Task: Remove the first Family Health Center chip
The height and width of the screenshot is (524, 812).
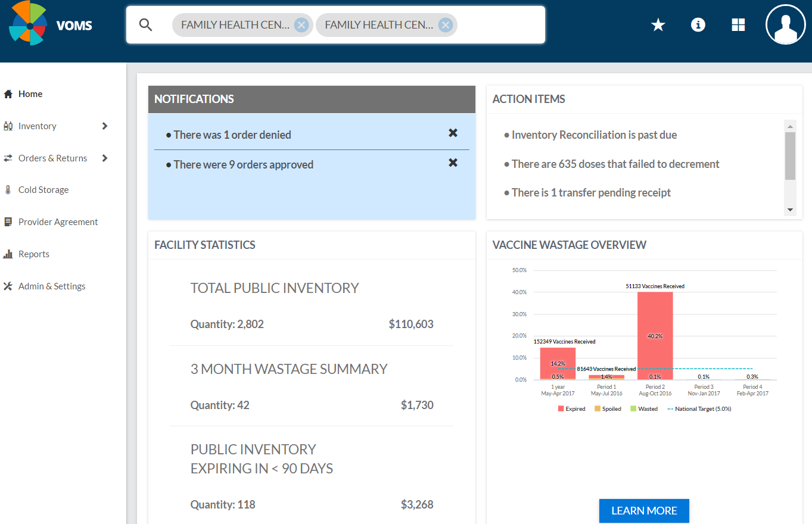Action: click(301, 25)
